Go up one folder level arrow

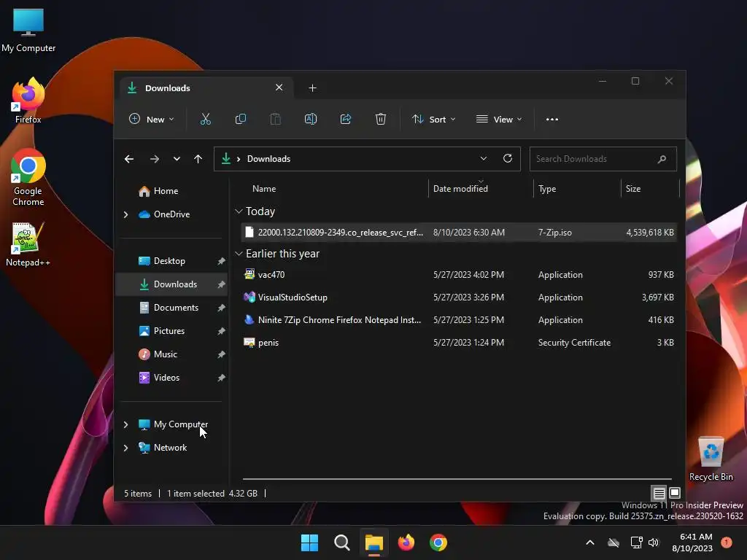point(198,159)
